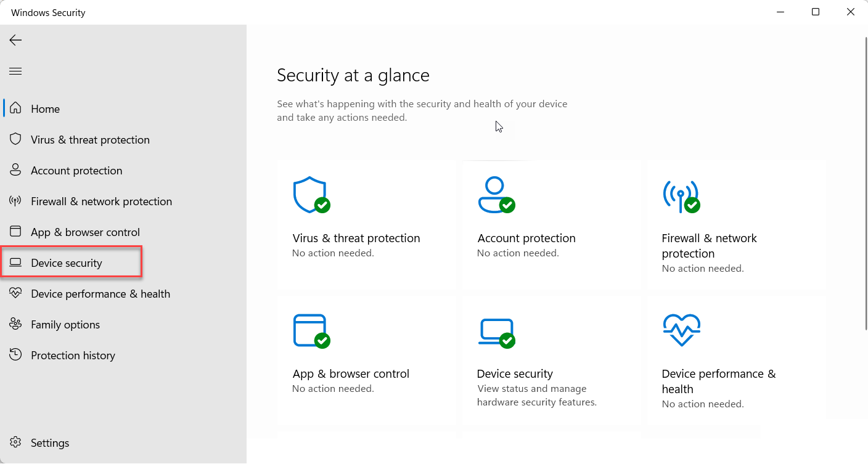Click the family icon beside Family options
868x464 pixels.
tap(16, 324)
